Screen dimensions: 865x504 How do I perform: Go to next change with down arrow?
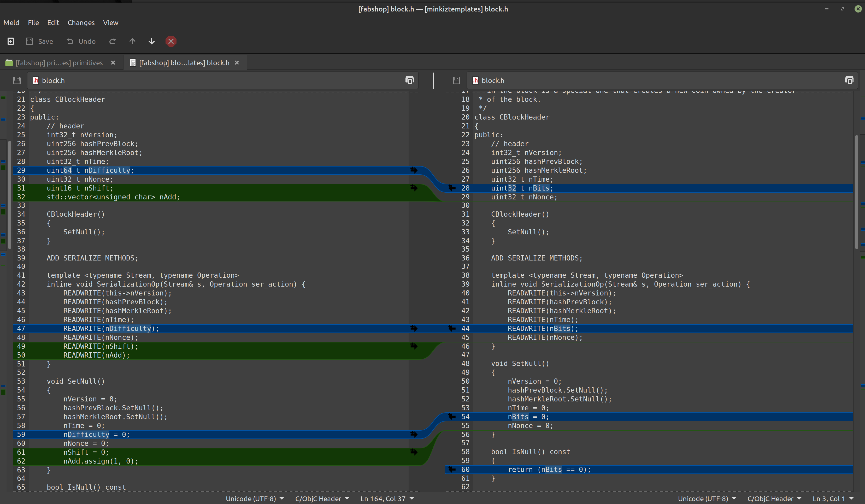151,41
